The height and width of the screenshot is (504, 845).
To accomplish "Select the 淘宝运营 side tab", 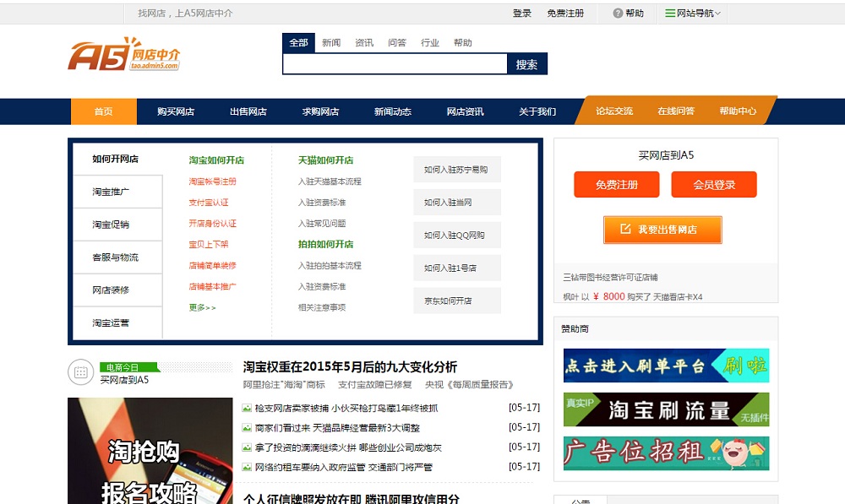I will 117,323.
